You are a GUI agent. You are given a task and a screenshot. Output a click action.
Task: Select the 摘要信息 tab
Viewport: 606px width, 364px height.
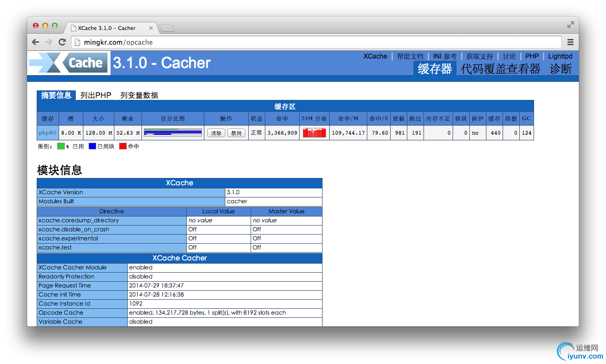(x=56, y=95)
